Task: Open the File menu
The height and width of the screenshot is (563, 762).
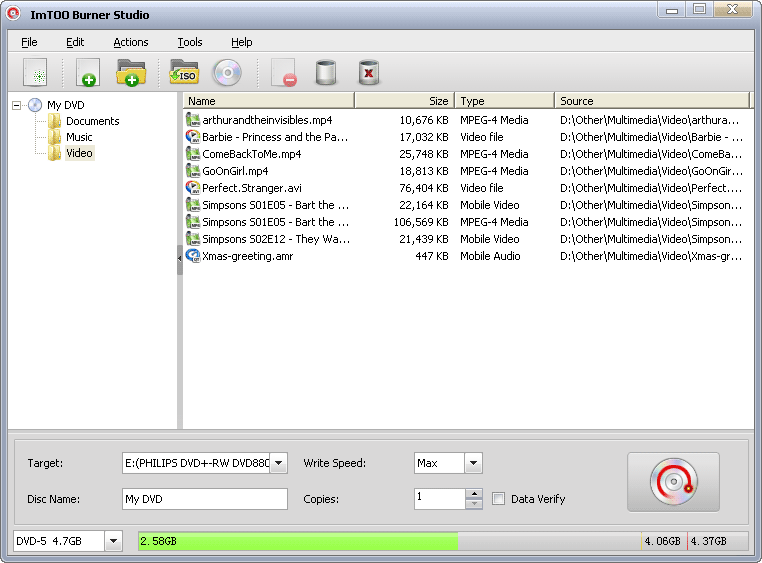Action: (29, 42)
